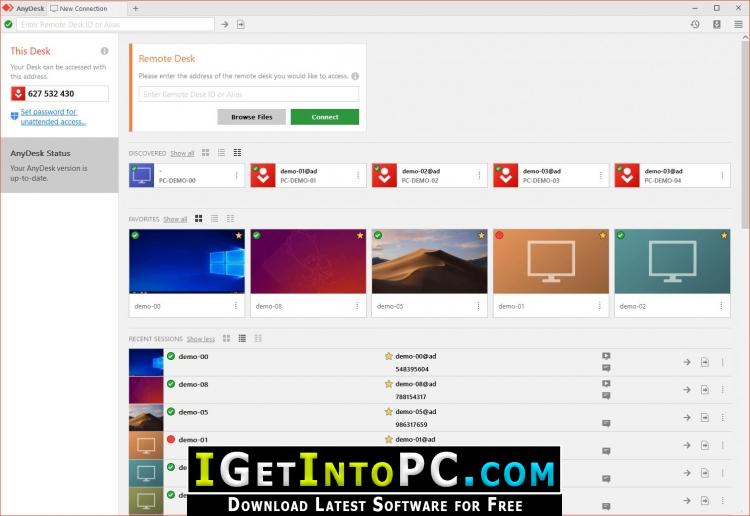Screen dimensions: 750x516
Task: Open chat icon for demo-05 recent session
Action: click(x=606, y=424)
